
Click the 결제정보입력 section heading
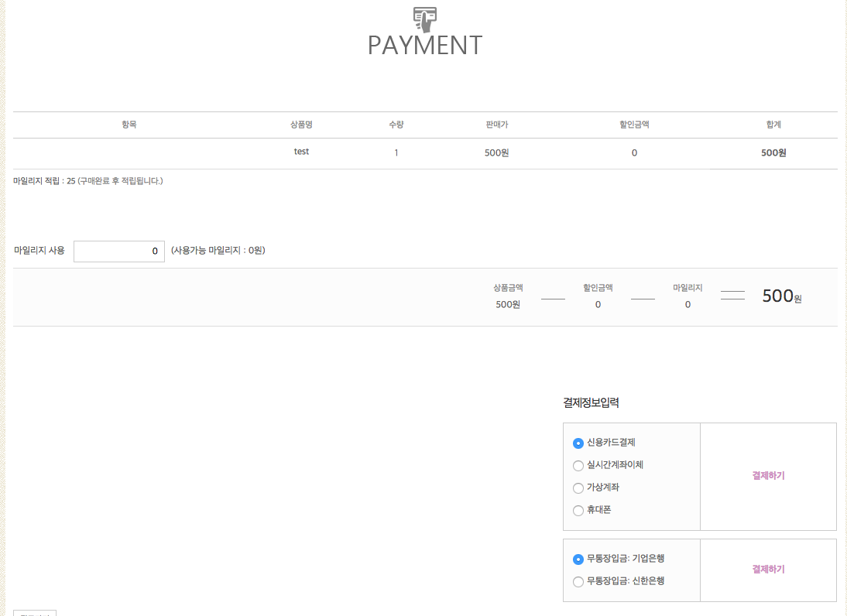click(x=591, y=402)
